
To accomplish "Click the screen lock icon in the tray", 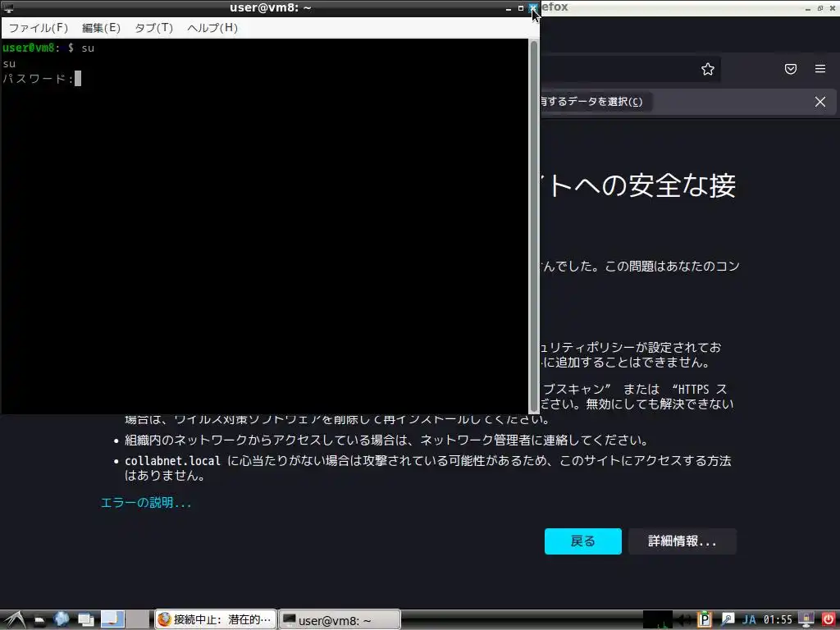I will [806, 620].
